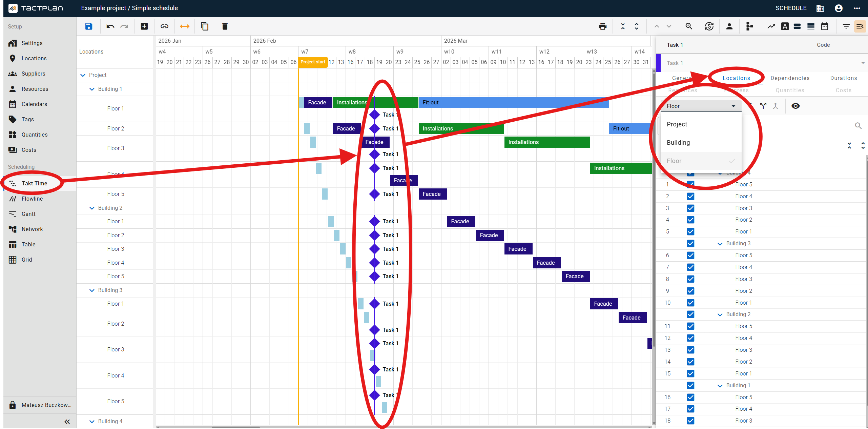Collapse the left sidebar with double chevron
868x429 pixels.
67,422
